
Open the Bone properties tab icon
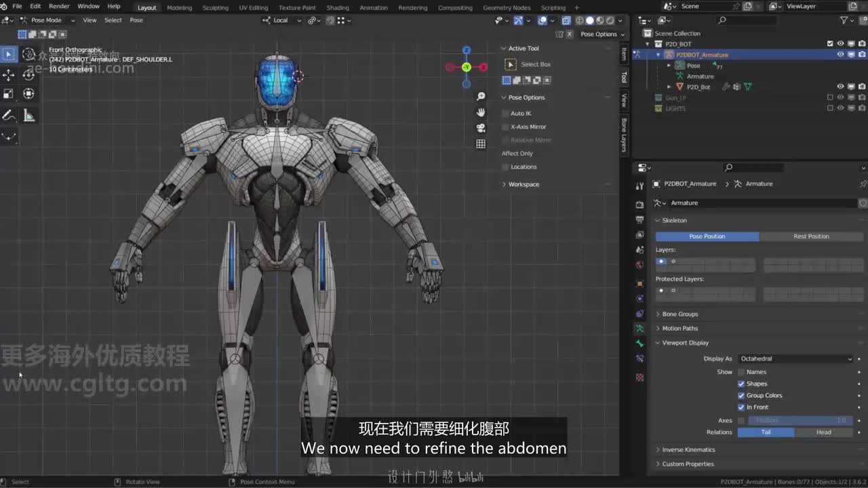click(639, 344)
